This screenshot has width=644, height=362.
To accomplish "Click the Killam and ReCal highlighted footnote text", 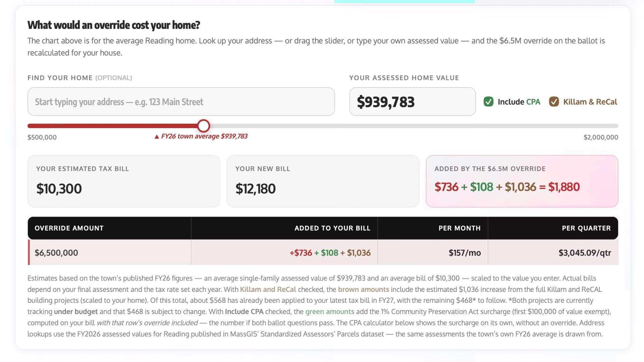I will pyautogui.click(x=268, y=289).
